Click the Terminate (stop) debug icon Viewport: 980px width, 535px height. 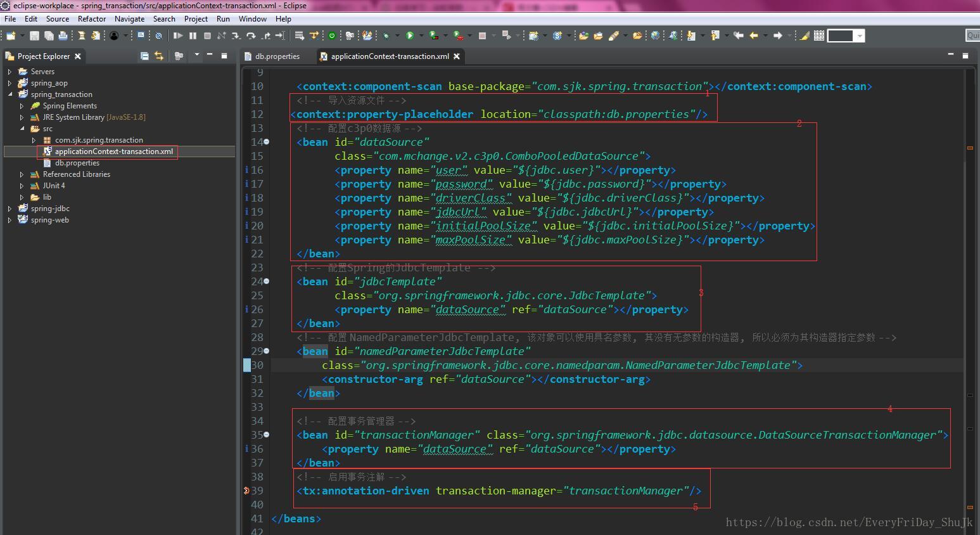(207, 35)
